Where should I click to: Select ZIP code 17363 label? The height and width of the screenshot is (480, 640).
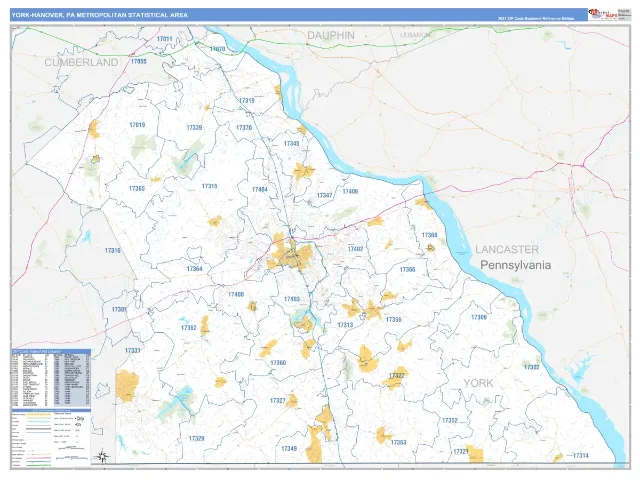click(398, 442)
